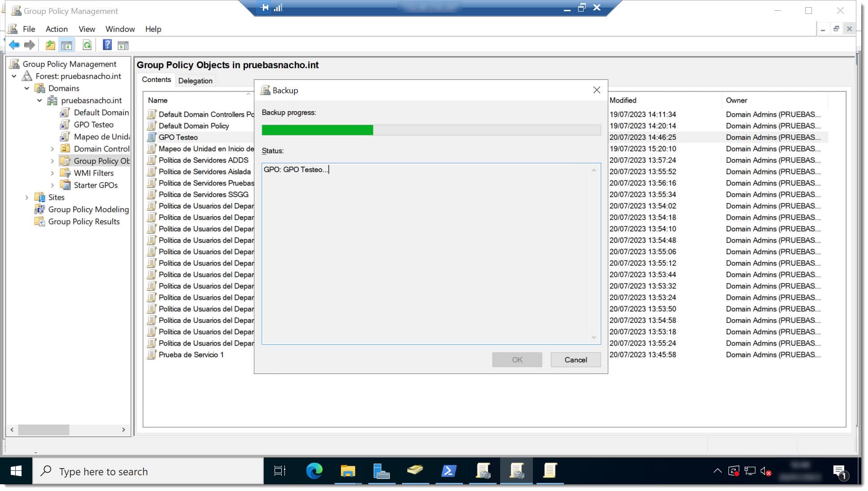Collapse the Domains tree node
The height and width of the screenshot is (491, 868).
[x=27, y=88]
